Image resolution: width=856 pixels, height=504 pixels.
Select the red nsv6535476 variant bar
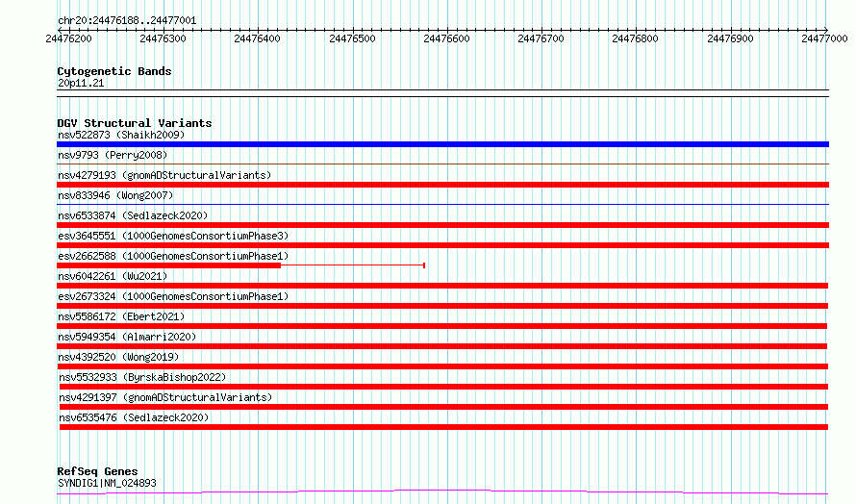(x=443, y=427)
